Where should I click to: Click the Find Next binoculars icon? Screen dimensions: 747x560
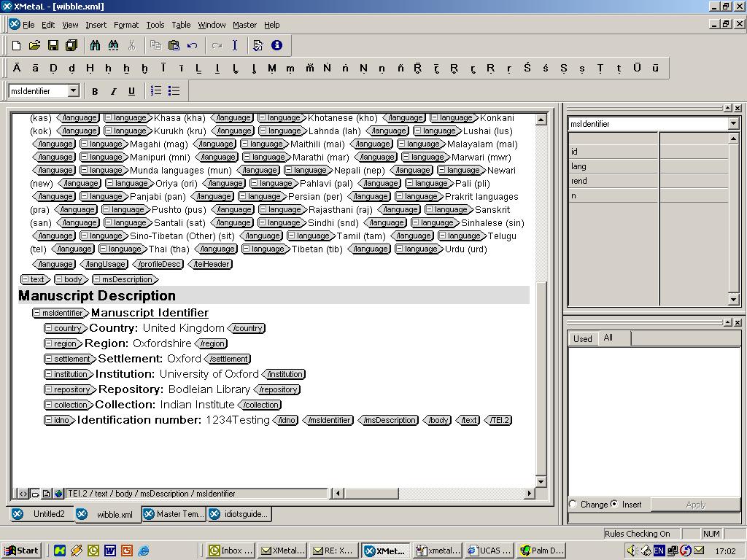tap(113, 45)
